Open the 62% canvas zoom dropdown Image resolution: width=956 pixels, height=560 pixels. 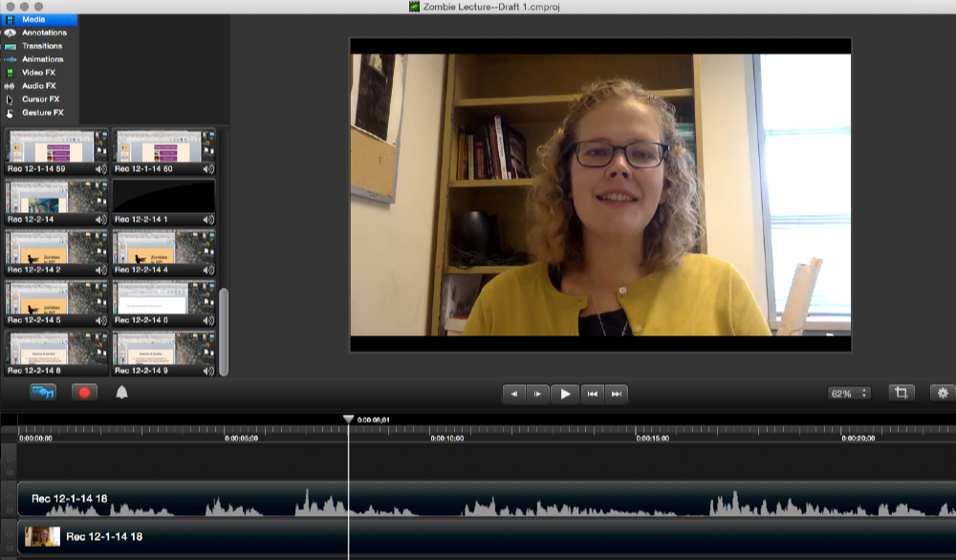(849, 394)
